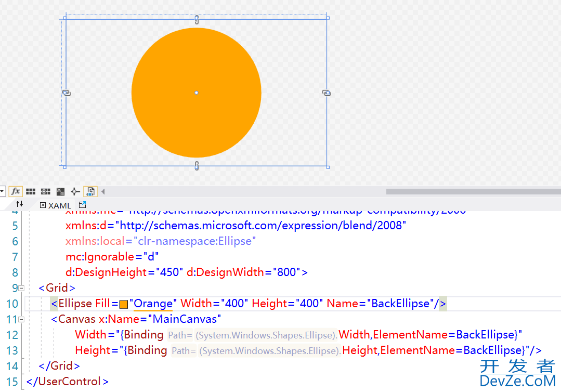Viewport: 561px width, 392px height.
Task: Click the xmlns:d blend/2008 URL line
Action: point(236,226)
